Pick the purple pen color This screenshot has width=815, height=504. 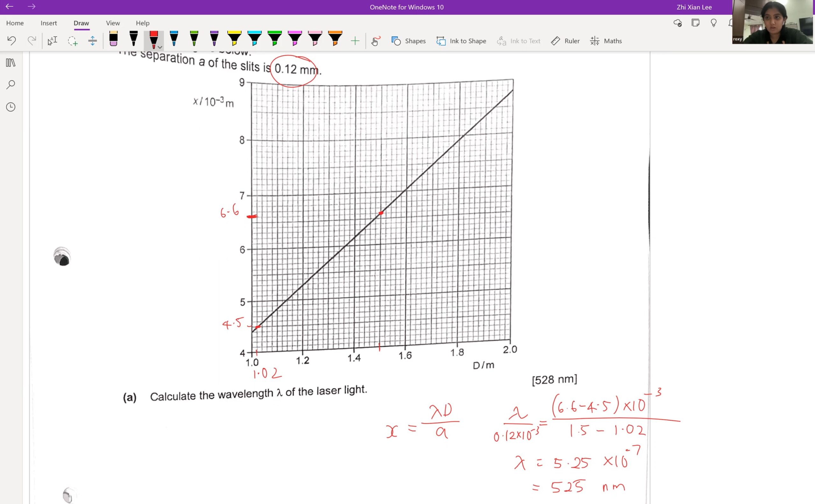214,39
